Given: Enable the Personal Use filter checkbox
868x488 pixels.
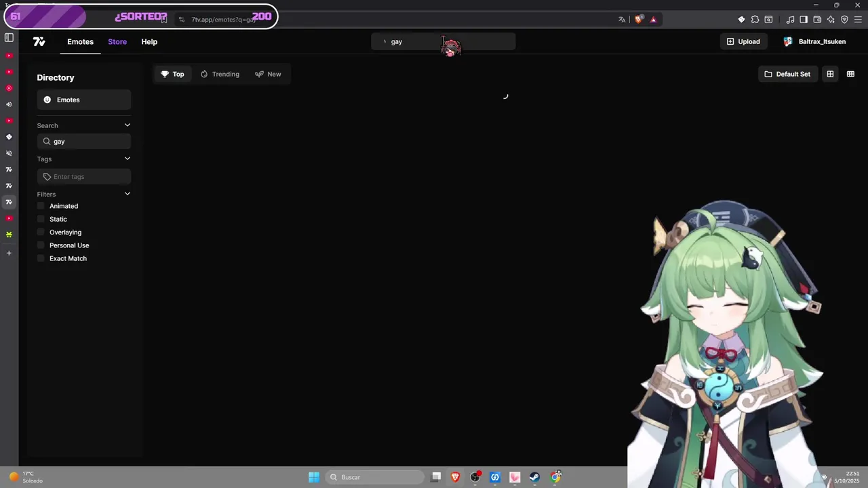Looking at the screenshot, I should click(x=41, y=245).
